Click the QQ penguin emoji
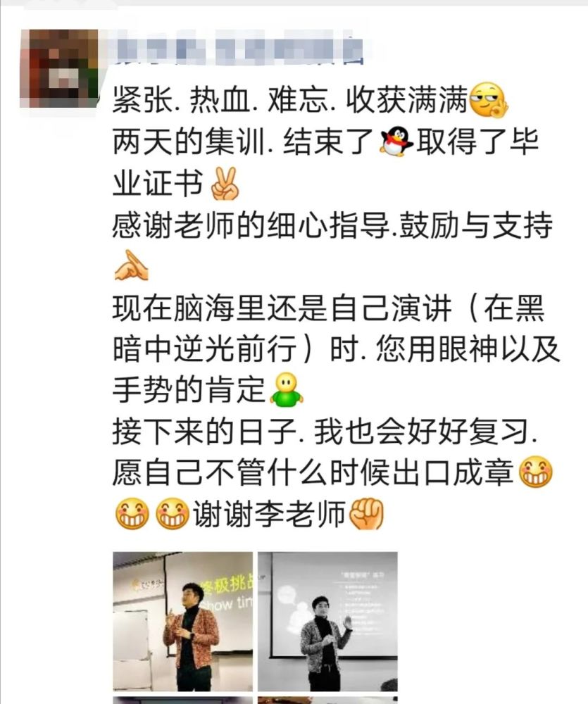This screenshot has width=588, height=704. coord(396,142)
